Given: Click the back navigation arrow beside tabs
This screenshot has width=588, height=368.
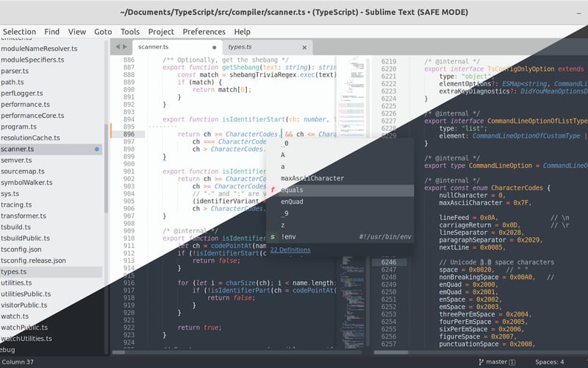Looking at the screenshot, I should pos(118,47).
